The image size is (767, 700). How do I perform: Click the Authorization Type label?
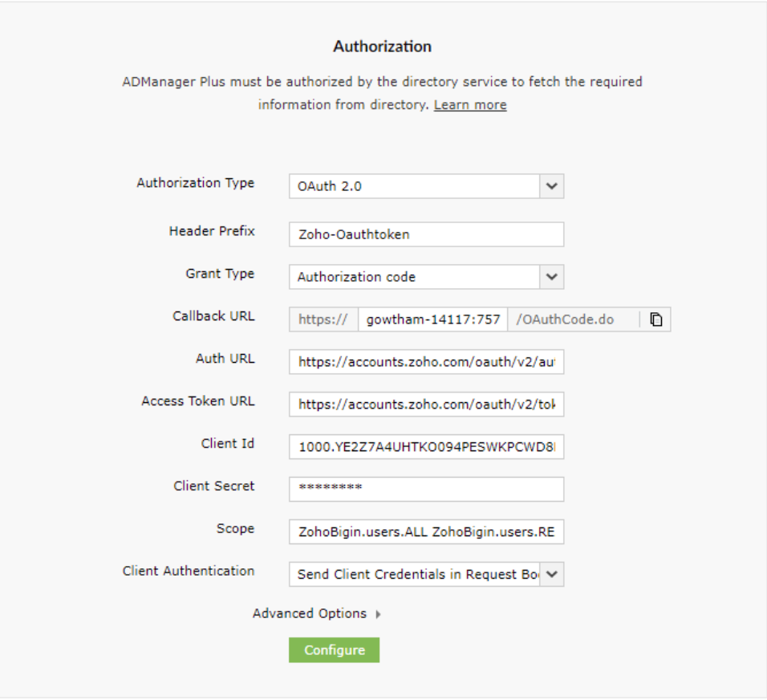click(196, 183)
